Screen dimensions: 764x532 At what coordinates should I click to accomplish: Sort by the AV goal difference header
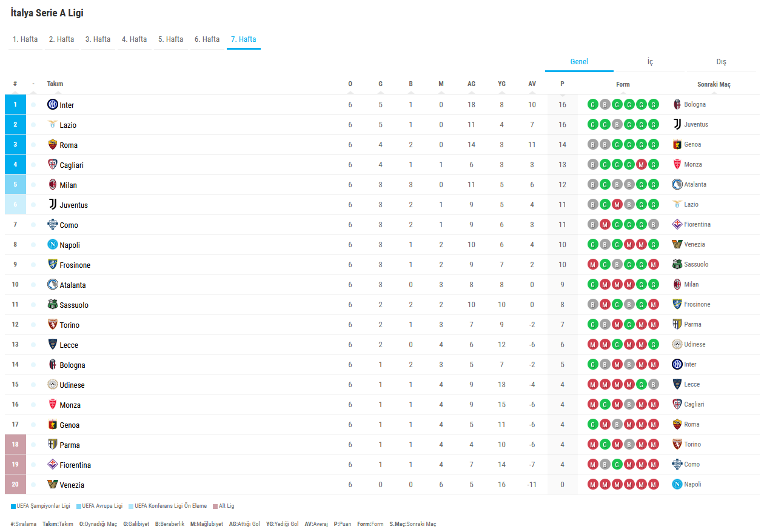532,84
